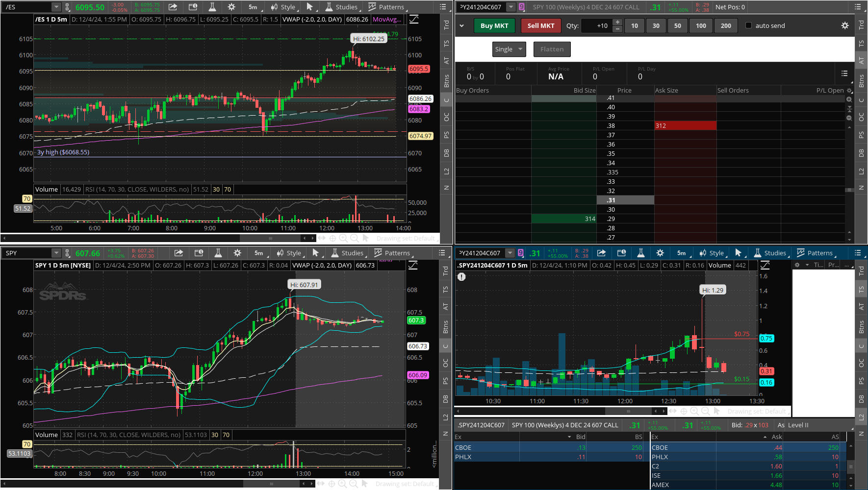Toggle the Btns sidebar button in the Active Trader panel
The width and height of the screenshot is (868, 490).
pos(862,80)
